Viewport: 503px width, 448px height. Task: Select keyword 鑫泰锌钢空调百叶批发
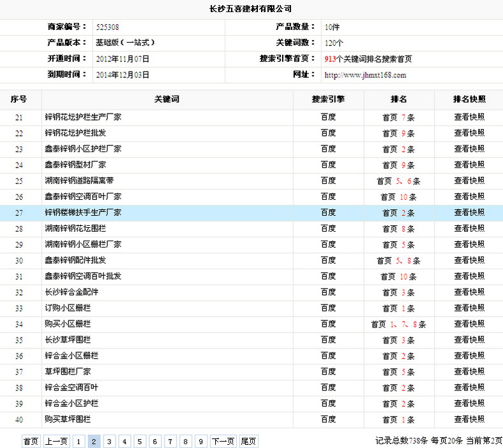tap(83, 276)
